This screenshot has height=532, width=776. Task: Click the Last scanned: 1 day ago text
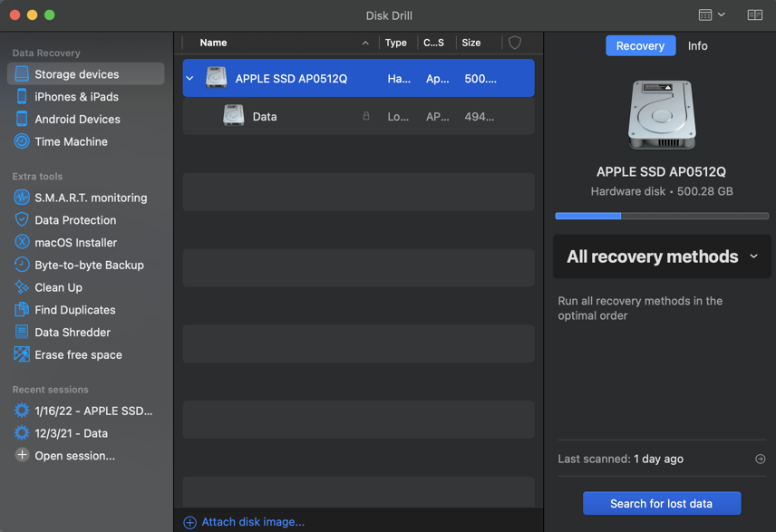(x=620, y=459)
